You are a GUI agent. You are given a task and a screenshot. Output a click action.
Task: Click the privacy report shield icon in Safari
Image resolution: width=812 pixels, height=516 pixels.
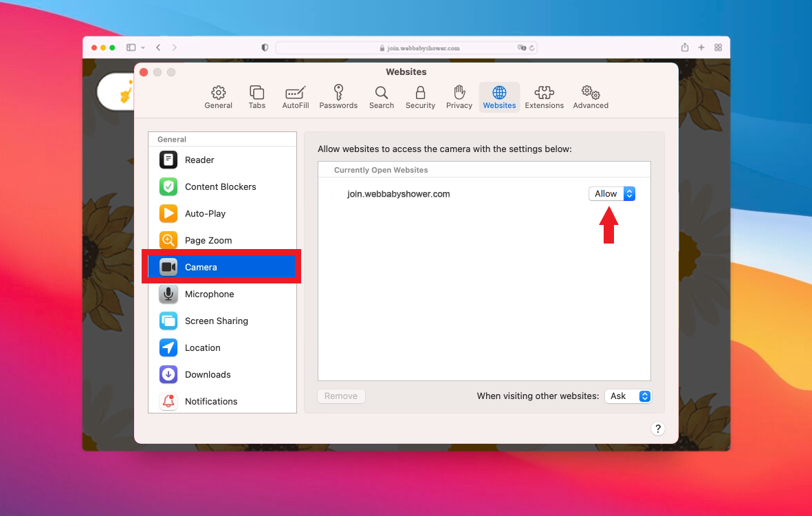point(265,47)
